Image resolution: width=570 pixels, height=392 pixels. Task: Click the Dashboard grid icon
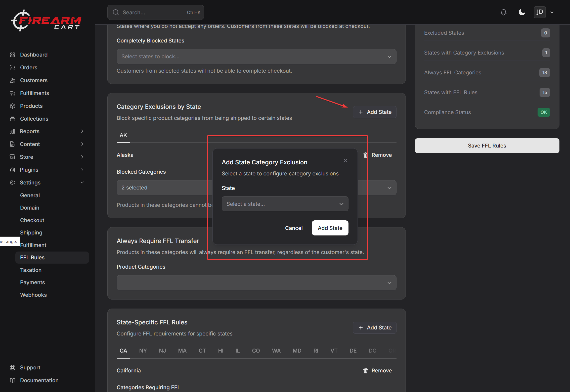[x=13, y=55]
